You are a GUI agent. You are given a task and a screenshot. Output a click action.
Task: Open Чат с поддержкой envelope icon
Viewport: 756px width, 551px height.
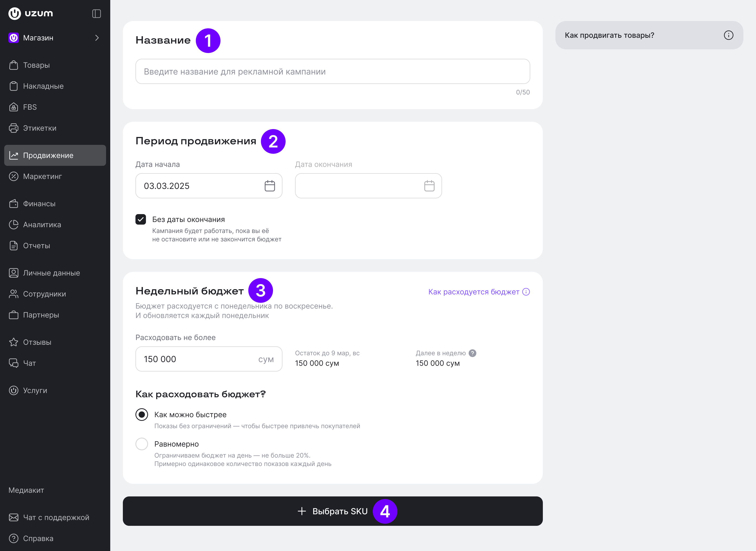[x=14, y=517]
